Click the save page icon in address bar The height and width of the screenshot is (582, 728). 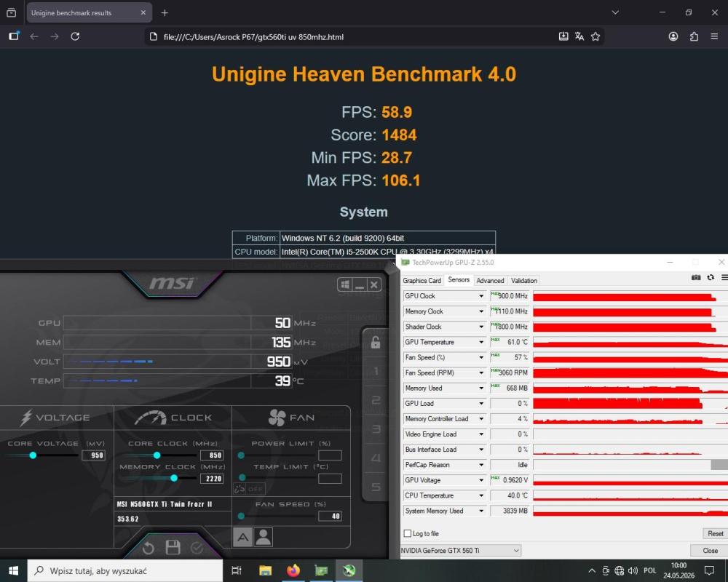point(563,36)
